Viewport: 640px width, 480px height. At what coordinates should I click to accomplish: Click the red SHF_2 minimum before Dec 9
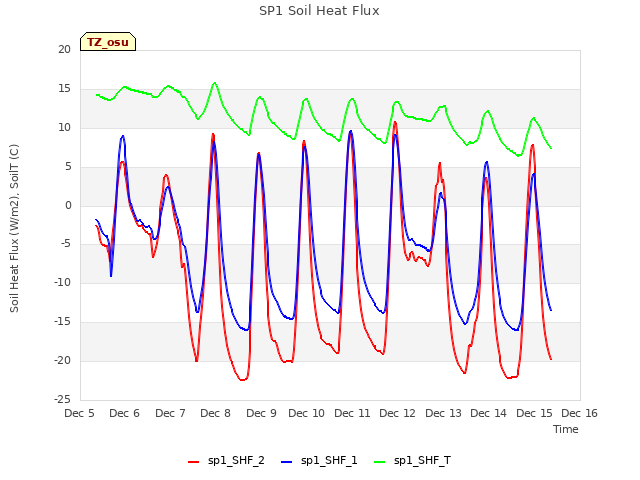243,380
